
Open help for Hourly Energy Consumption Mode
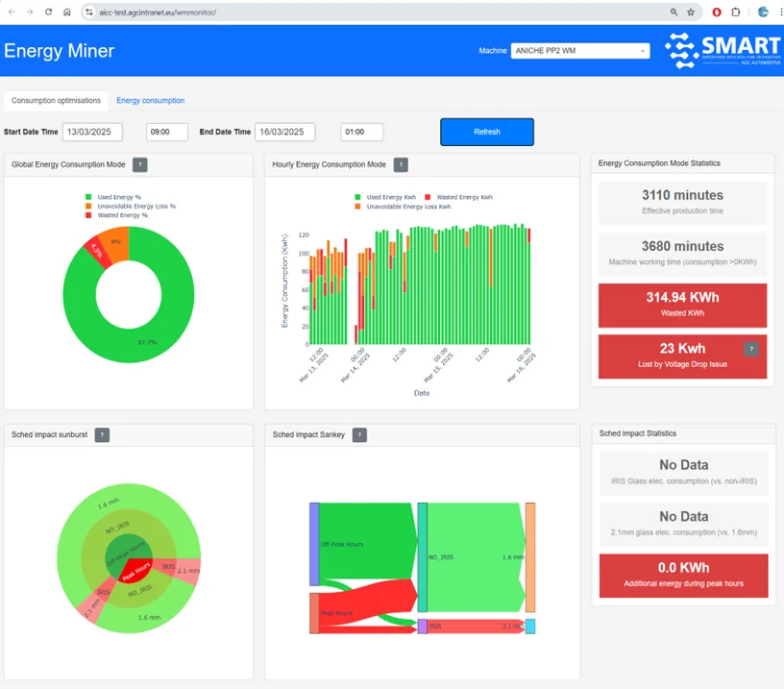[401, 164]
